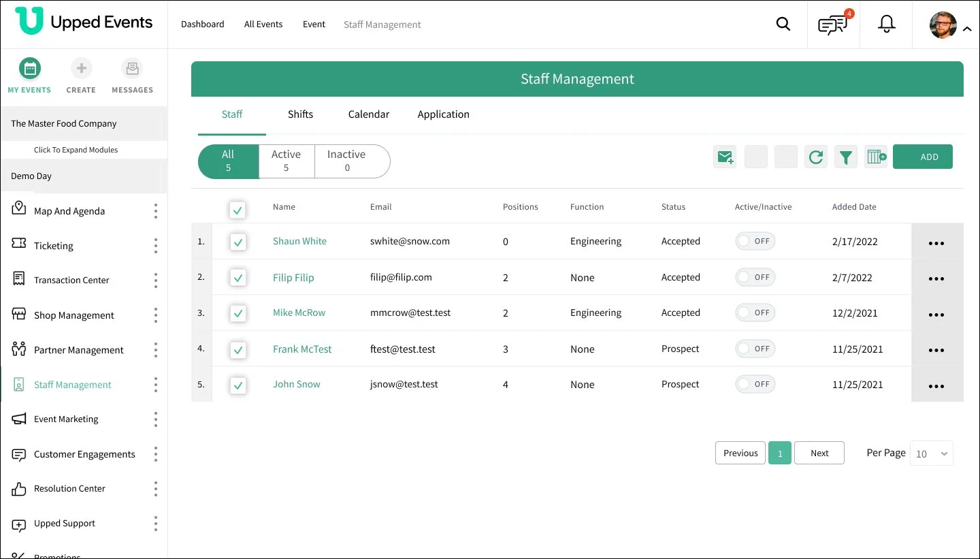Viewport: 980px width, 559px height.
Task: Toggle Frank McTest active switch on
Action: click(x=755, y=349)
